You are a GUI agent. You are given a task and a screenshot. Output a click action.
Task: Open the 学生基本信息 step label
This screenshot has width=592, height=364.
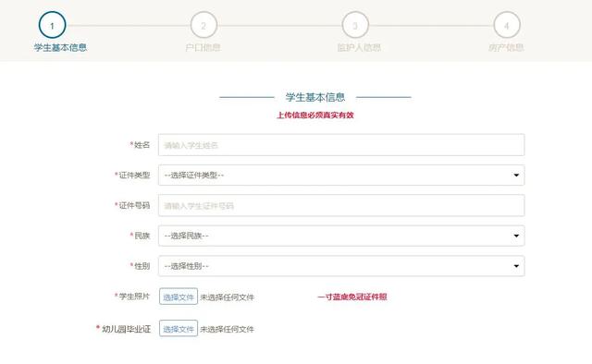pos(60,47)
